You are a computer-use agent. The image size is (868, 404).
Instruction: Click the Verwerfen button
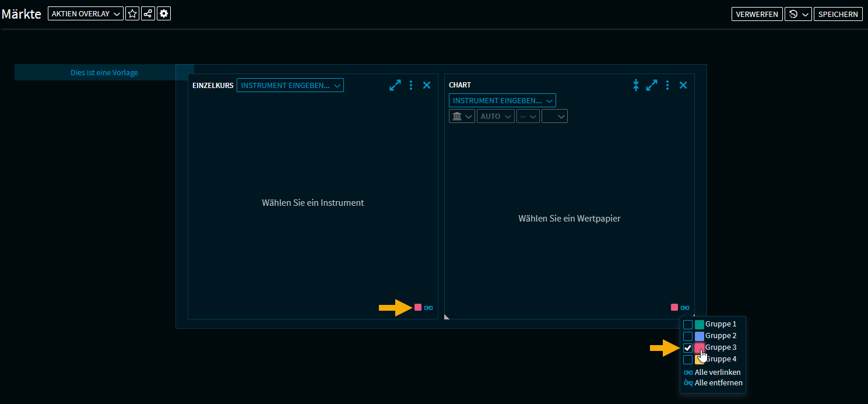pos(757,14)
